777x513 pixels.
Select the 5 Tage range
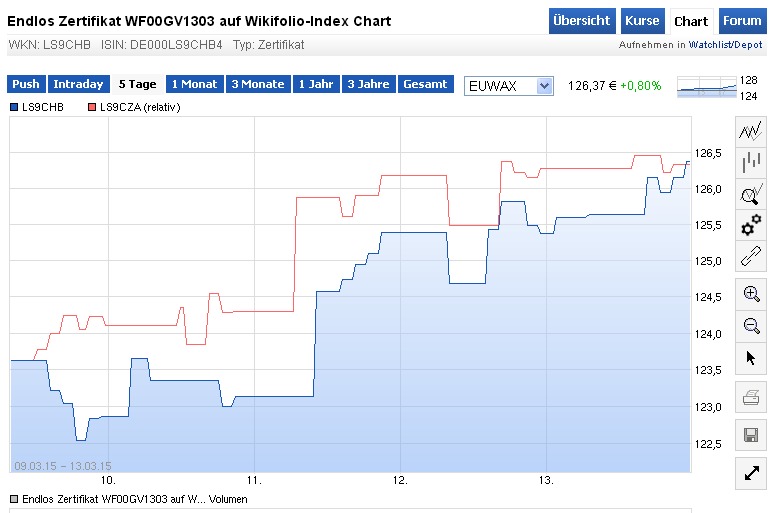click(x=137, y=84)
